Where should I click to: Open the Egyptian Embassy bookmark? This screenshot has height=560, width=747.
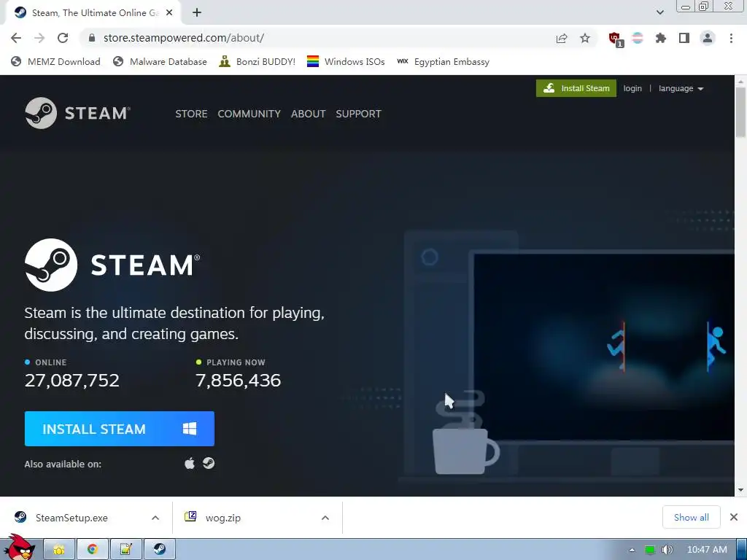[x=443, y=62]
